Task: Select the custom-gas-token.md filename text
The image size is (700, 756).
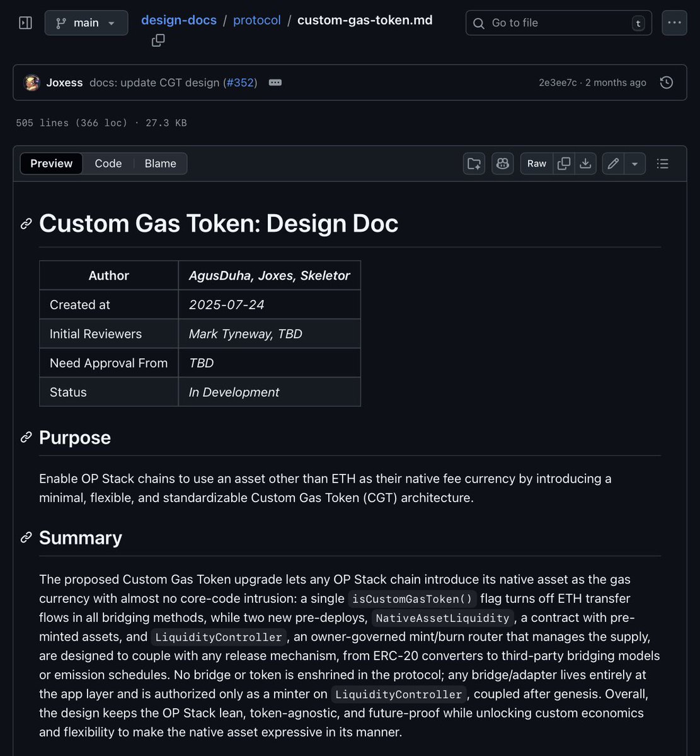Action: tap(365, 20)
